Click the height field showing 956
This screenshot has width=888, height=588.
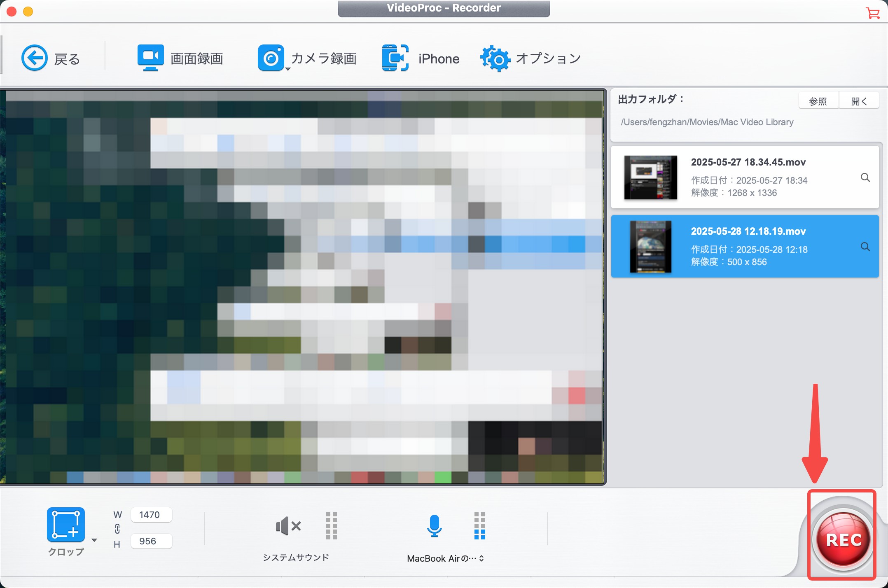click(151, 541)
